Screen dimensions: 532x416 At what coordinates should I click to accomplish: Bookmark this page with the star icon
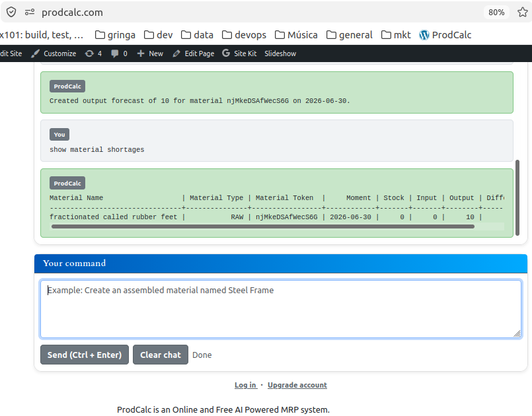523,12
